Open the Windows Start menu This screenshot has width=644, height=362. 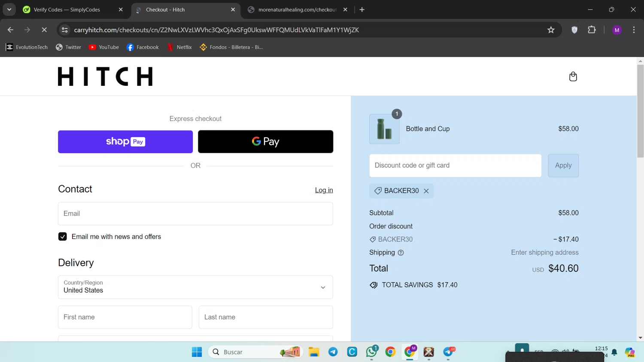[197, 352]
